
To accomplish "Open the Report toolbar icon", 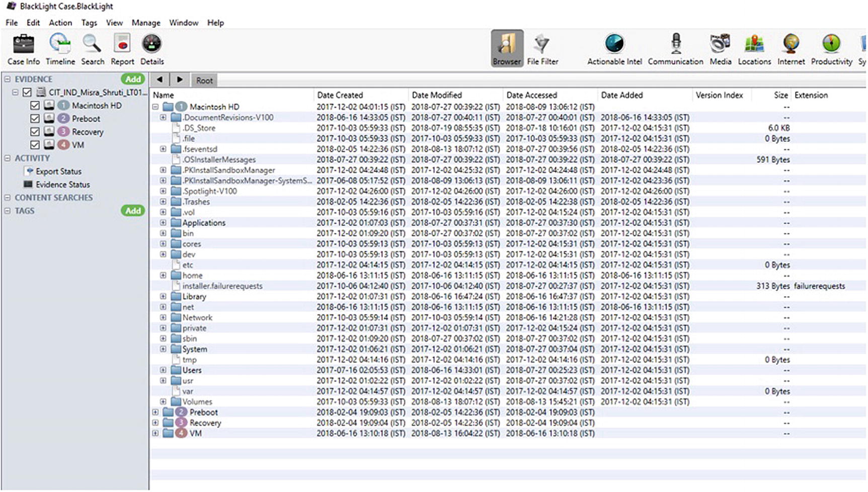I will (122, 44).
